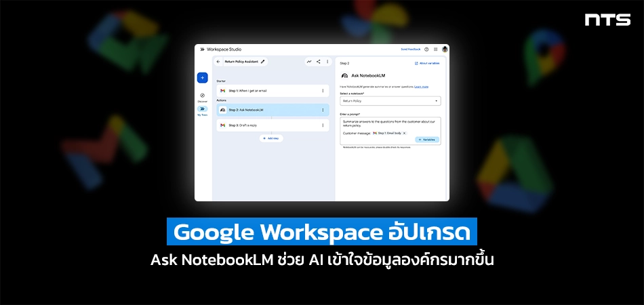
Task: Go back with the left arrow icon
Action: click(218, 62)
